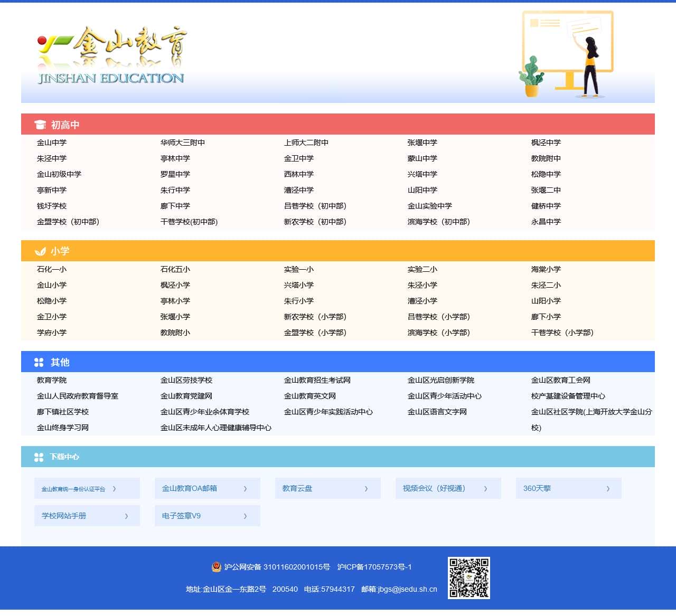Open the 初高中 section header

pyautogui.click(x=65, y=125)
